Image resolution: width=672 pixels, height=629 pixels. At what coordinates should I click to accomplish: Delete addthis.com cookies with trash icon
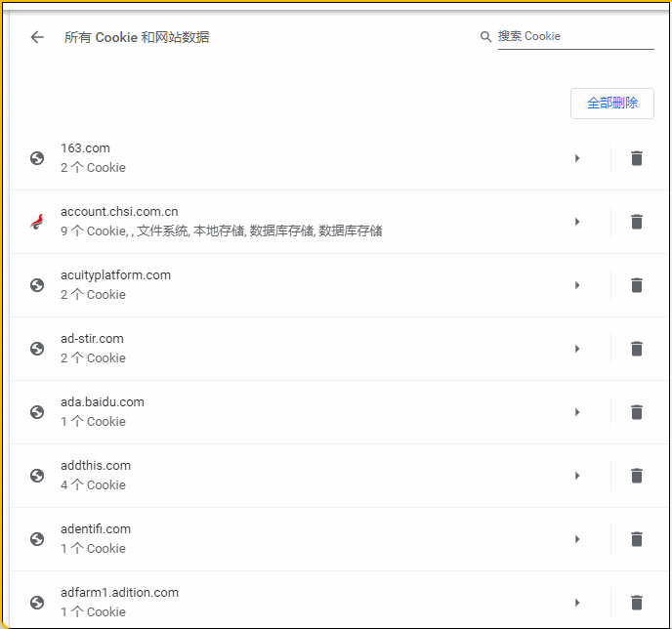coord(637,476)
